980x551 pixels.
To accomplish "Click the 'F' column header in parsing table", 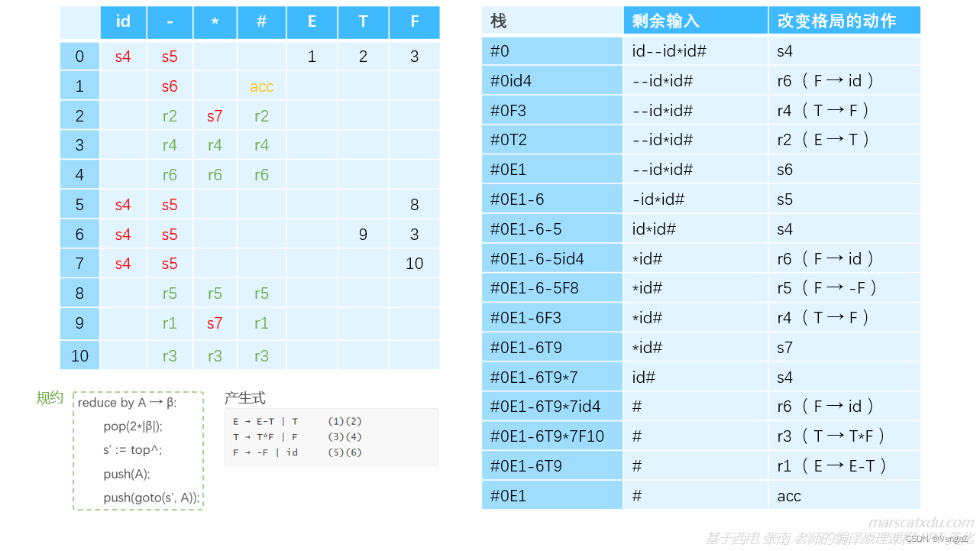I will (x=415, y=22).
